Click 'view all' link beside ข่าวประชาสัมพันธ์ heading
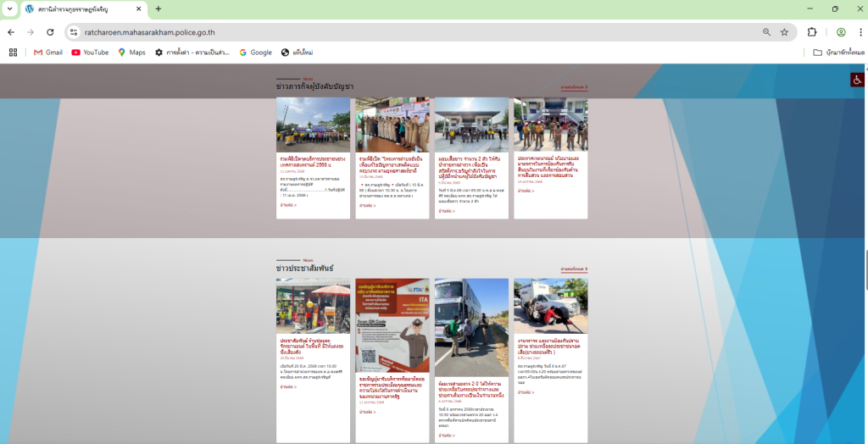This screenshot has width=868, height=444. (x=574, y=269)
